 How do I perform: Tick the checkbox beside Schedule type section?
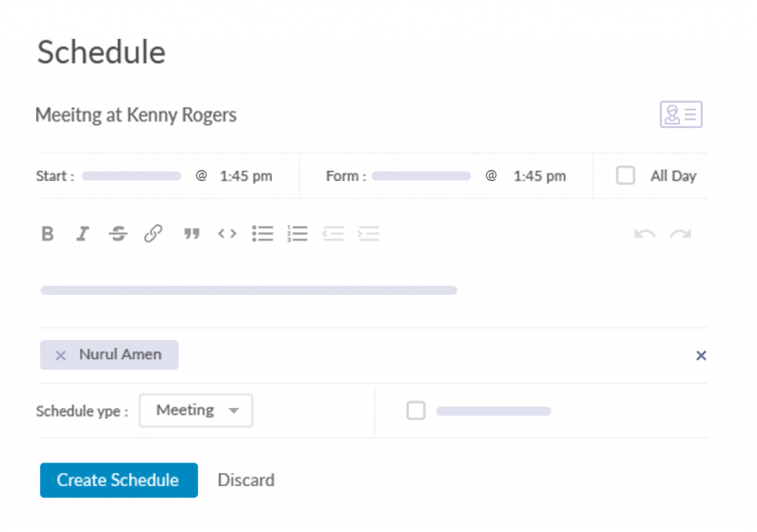(x=416, y=411)
